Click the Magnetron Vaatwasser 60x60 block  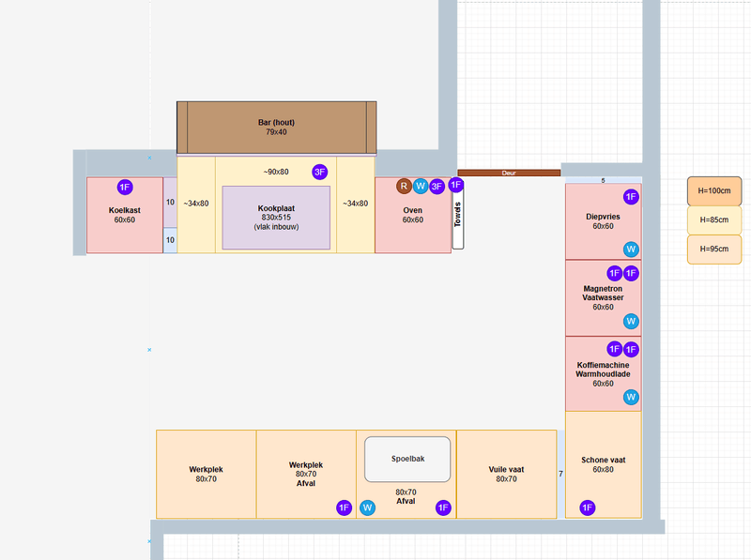[603, 298]
